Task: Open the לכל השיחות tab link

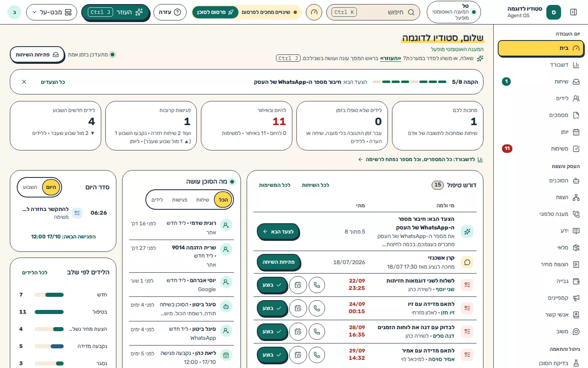Action: click(x=315, y=185)
